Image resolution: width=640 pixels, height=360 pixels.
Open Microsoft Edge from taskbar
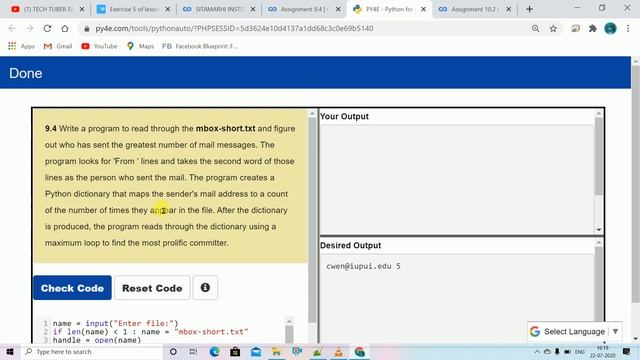(214, 352)
